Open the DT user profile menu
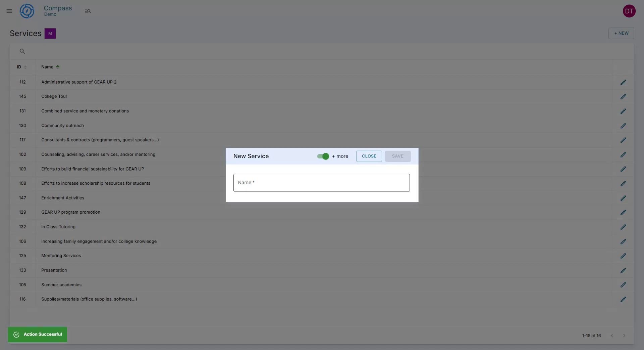This screenshot has width=644, height=350. (630, 11)
